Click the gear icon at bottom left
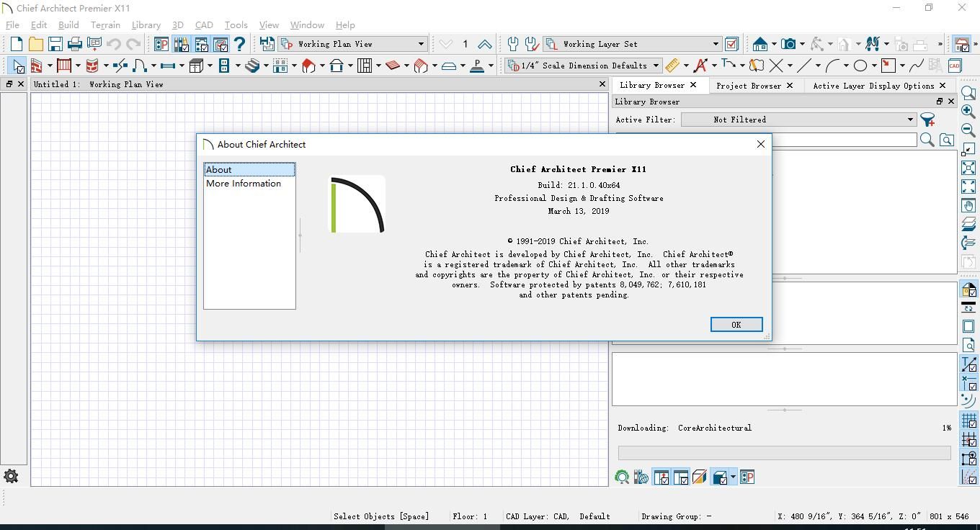Screen dimensions: 980x530 pos(11,476)
